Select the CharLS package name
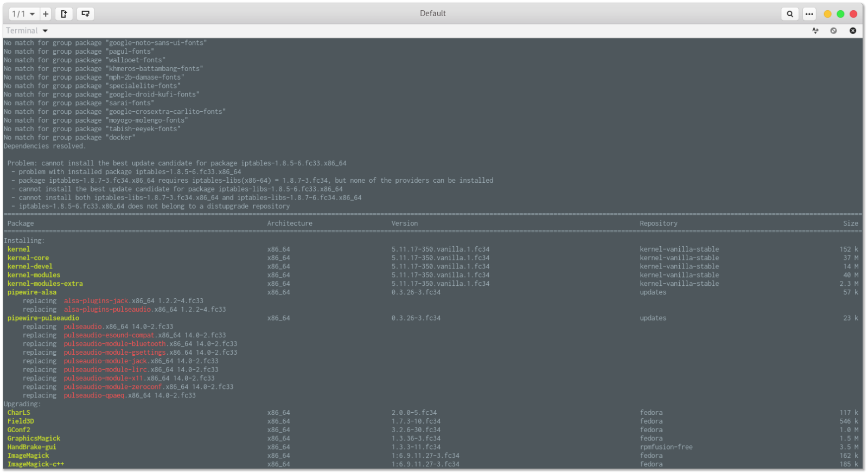The height and width of the screenshot is (474, 868). coord(19,413)
